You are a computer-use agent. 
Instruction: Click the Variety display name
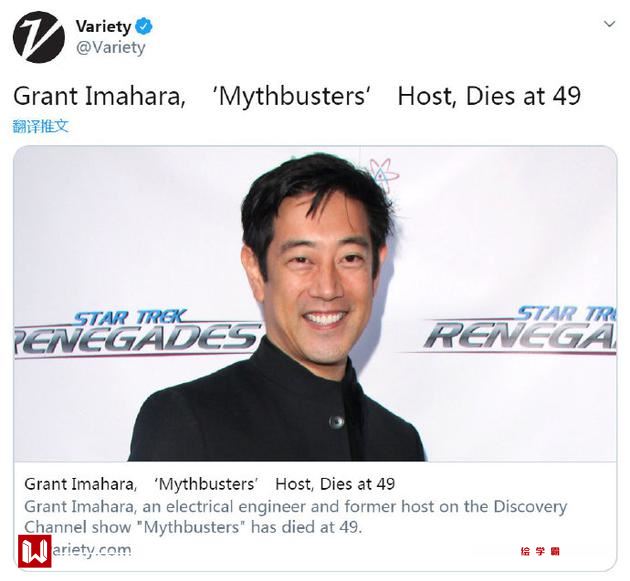click(103, 27)
